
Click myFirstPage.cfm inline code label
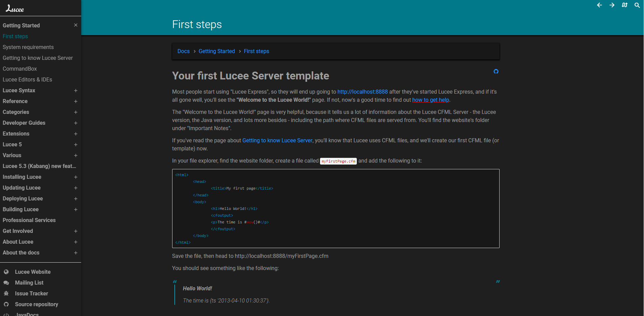click(x=338, y=161)
